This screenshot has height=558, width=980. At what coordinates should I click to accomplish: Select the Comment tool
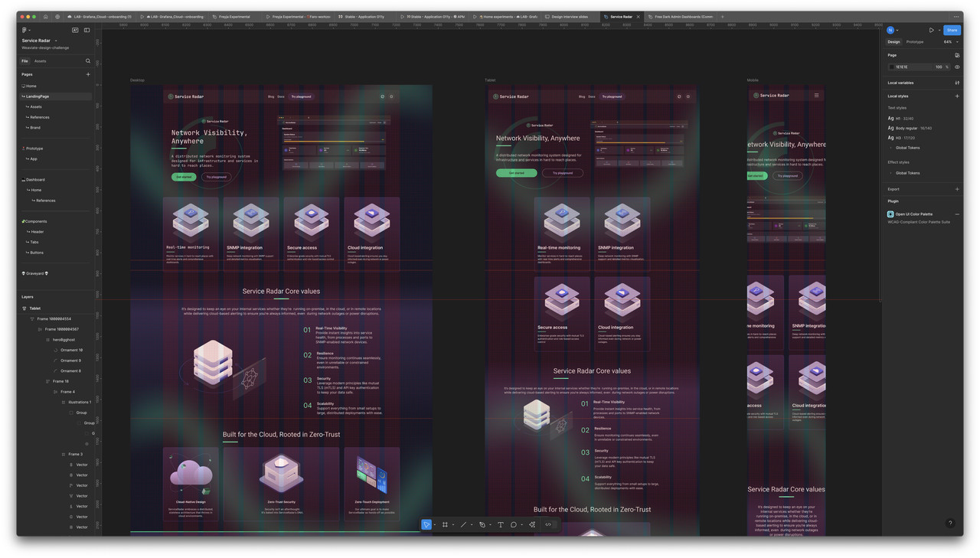[514, 524]
